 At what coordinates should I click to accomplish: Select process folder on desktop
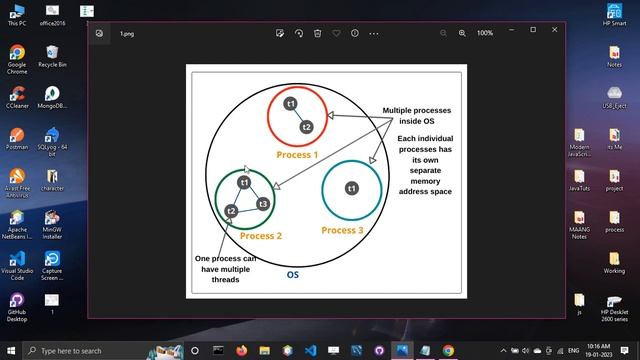(x=614, y=221)
